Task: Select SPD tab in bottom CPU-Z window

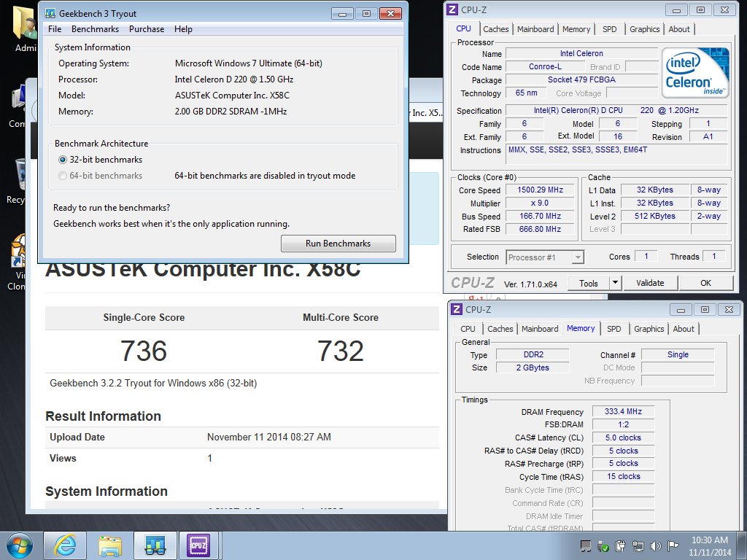Action: click(x=614, y=329)
